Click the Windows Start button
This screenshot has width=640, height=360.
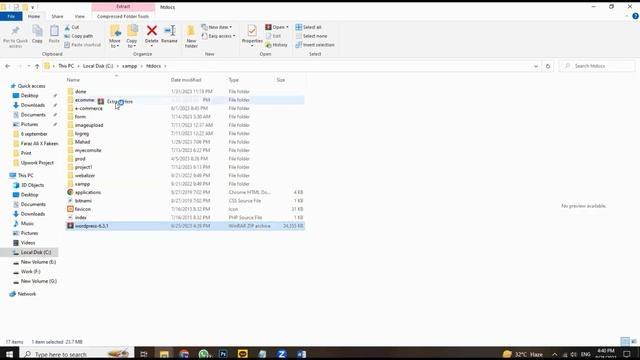[x=9, y=354]
